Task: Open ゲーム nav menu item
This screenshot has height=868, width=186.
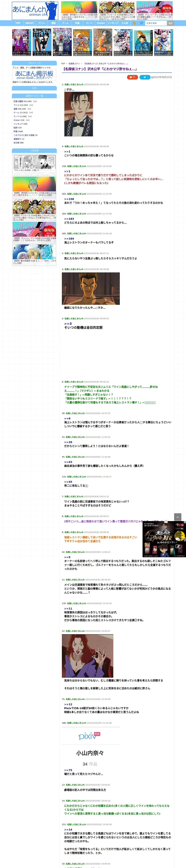Action: 65,23
